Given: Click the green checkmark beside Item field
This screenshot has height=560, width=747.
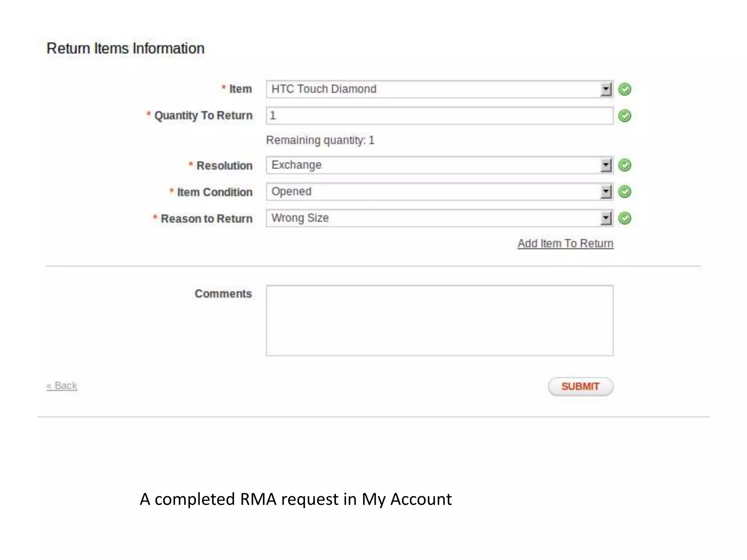Looking at the screenshot, I should click(625, 89).
